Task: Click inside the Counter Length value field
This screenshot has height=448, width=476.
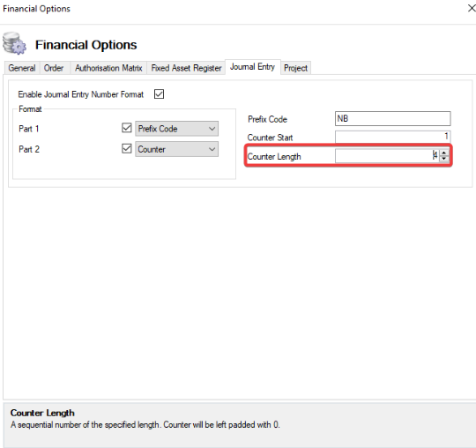Action: click(x=387, y=156)
